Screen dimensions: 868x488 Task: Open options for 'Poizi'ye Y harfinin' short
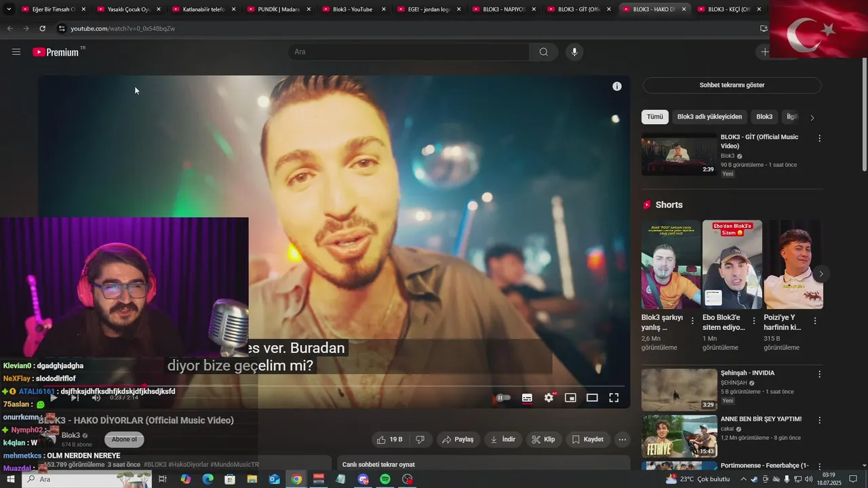click(x=815, y=321)
